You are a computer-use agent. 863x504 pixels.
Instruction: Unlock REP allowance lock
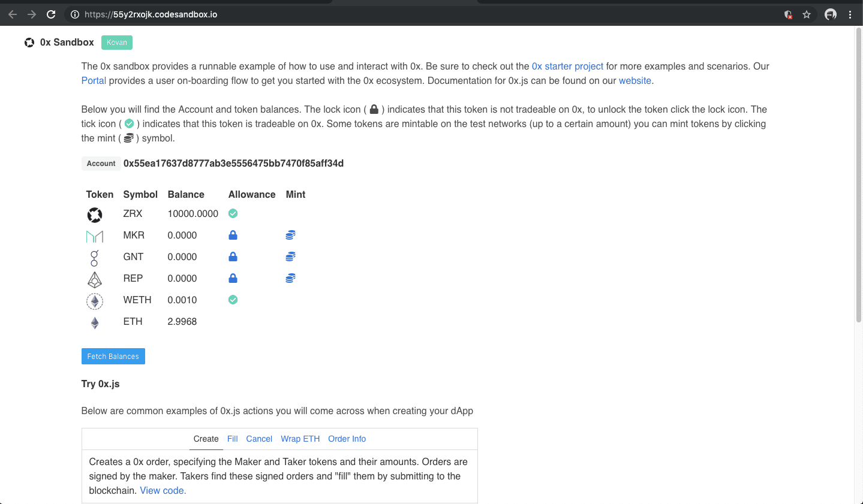(233, 278)
